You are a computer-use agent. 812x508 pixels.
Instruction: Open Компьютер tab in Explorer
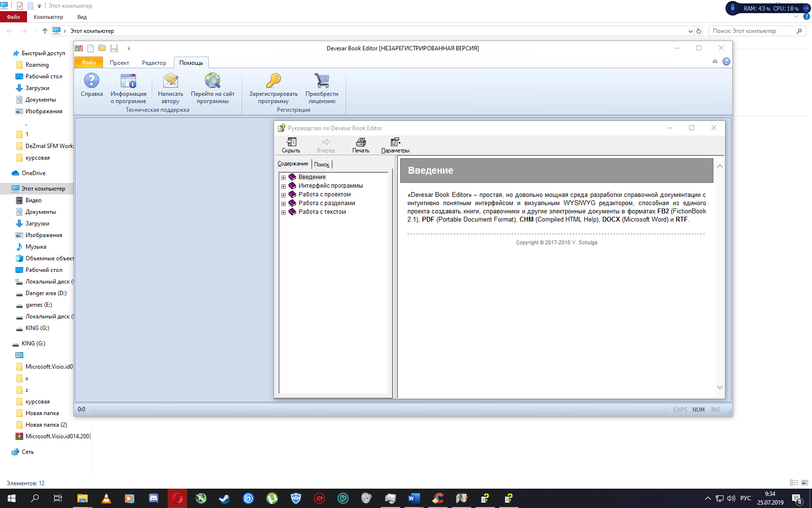pos(48,17)
